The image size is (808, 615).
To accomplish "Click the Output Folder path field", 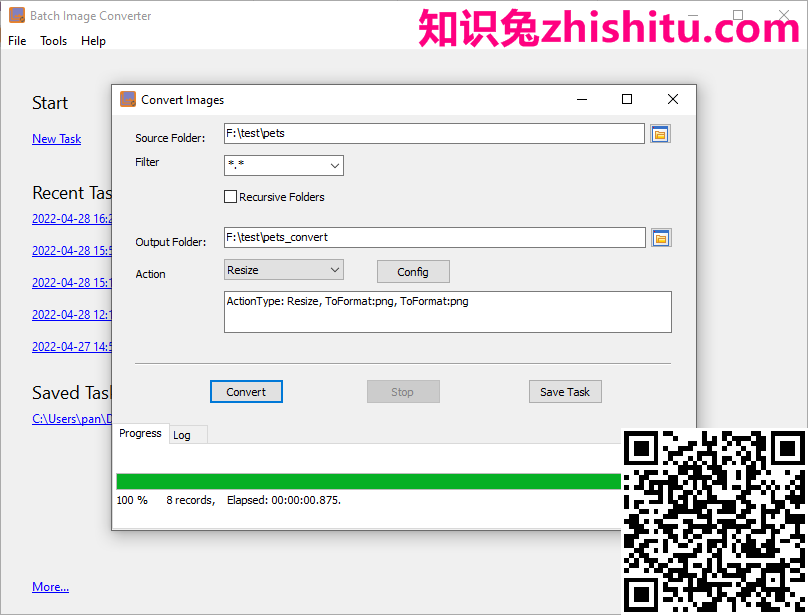I will (434, 238).
